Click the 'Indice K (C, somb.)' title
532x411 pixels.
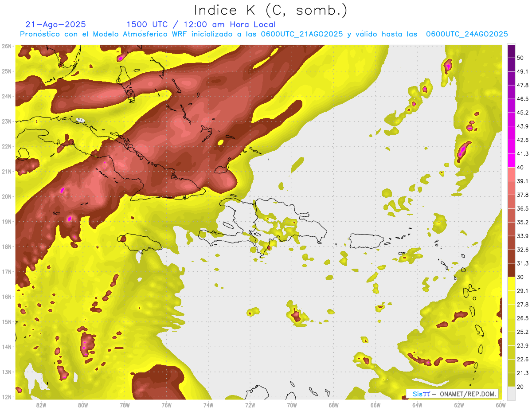[x=270, y=10]
